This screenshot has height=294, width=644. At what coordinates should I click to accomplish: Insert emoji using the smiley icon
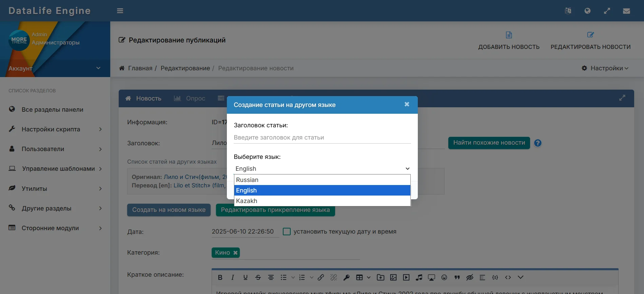tap(444, 278)
